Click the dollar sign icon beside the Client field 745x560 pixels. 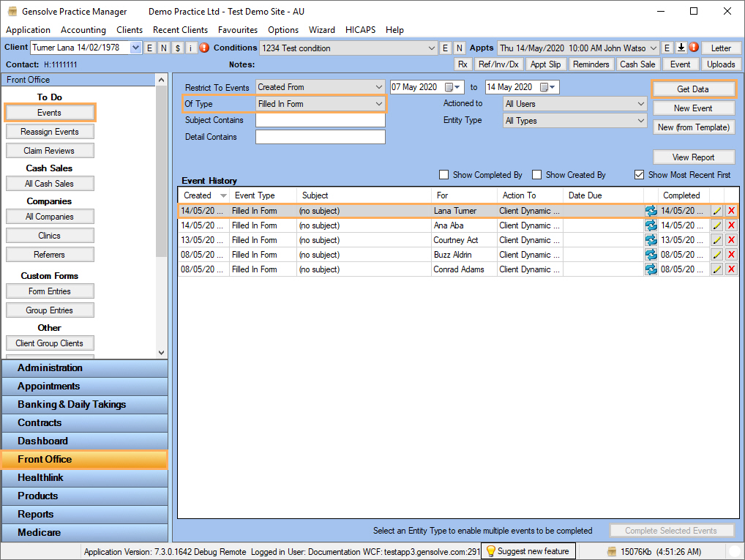click(178, 48)
